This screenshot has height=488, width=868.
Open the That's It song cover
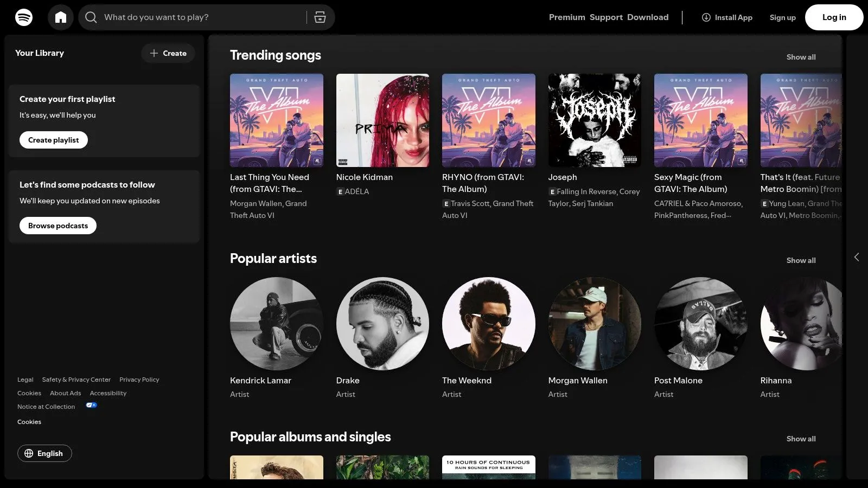click(801, 120)
